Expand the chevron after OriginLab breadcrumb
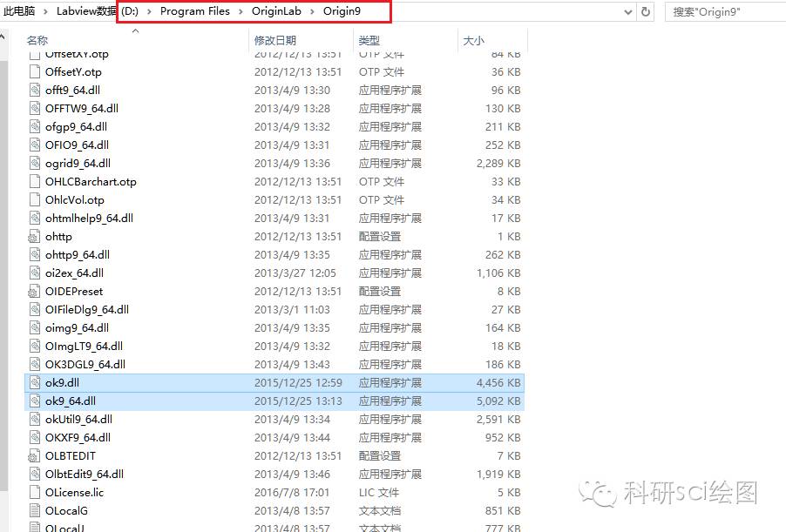 pyautogui.click(x=314, y=12)
